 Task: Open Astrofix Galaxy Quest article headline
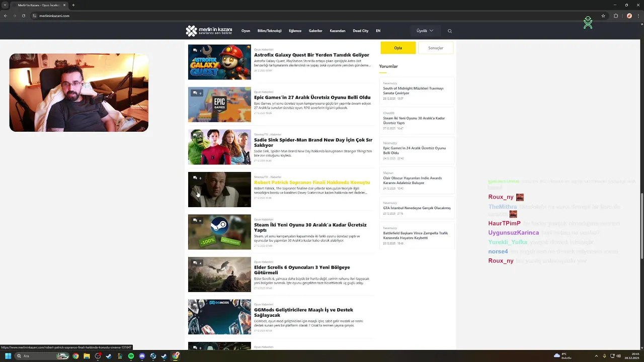tap(311, 55)
